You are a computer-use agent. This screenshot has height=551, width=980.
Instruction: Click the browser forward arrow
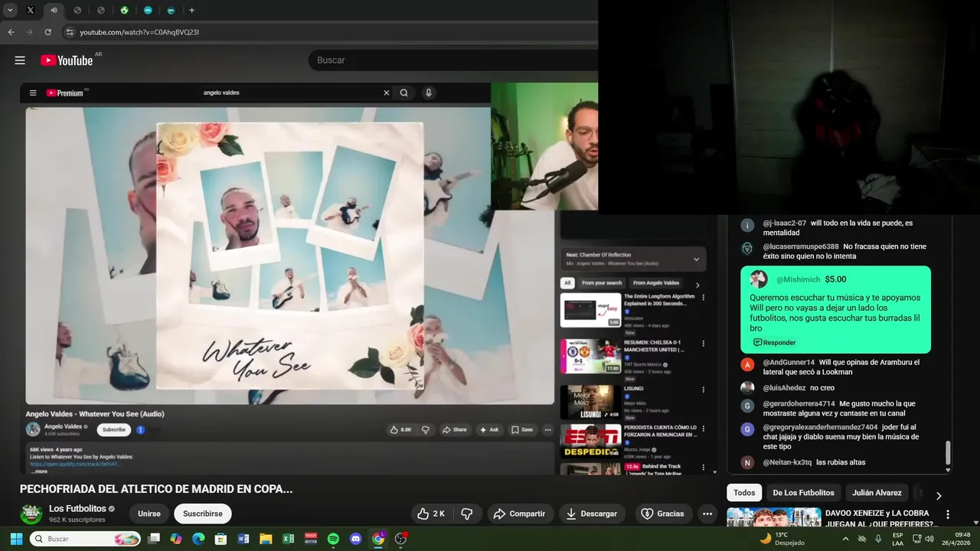29,32
